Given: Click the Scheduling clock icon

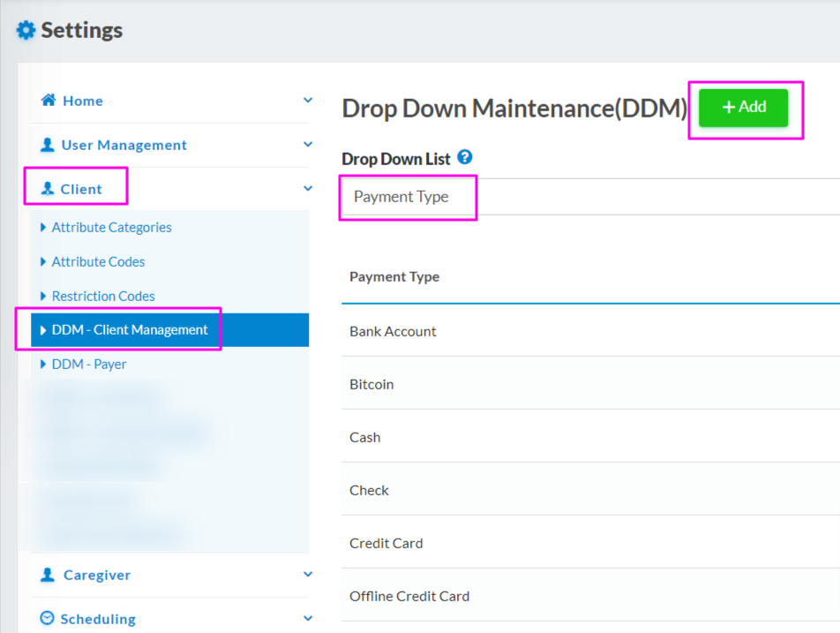Looking at the screenshot, I should point(48,619).
